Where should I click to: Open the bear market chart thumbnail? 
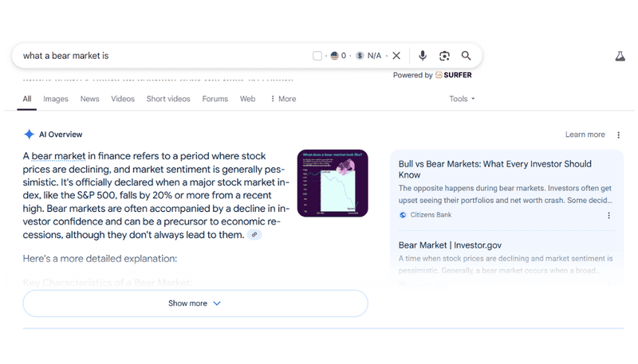333,183
